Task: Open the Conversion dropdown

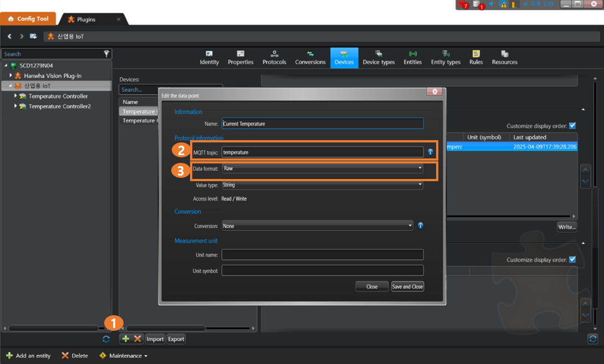Action: tap(317, 225)
